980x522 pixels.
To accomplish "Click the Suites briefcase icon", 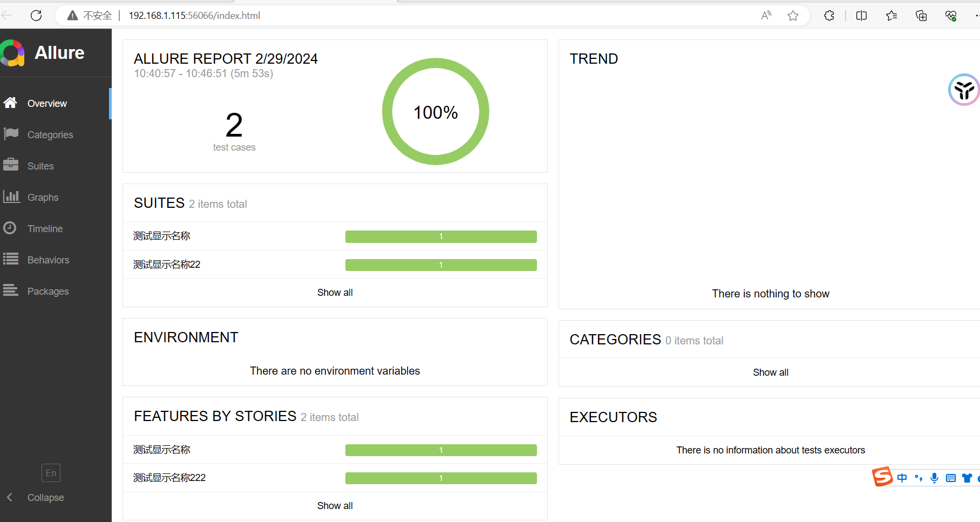I will (11, 165).
